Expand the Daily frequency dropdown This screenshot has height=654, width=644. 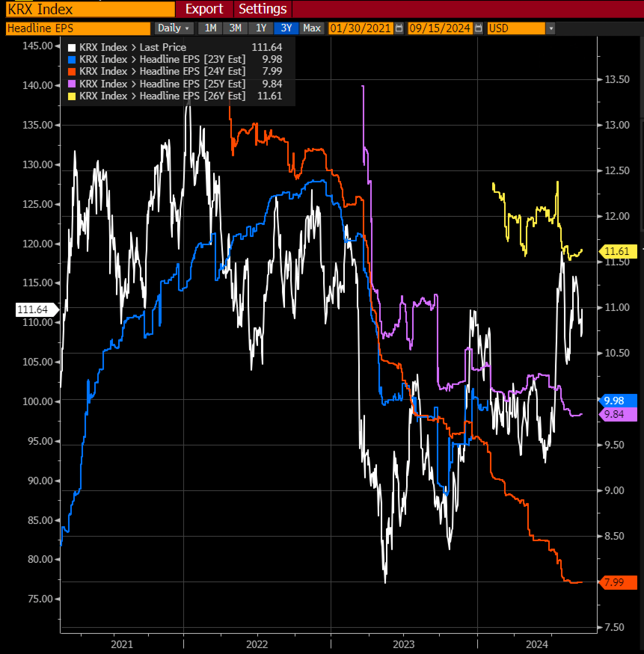coord(174,28)
